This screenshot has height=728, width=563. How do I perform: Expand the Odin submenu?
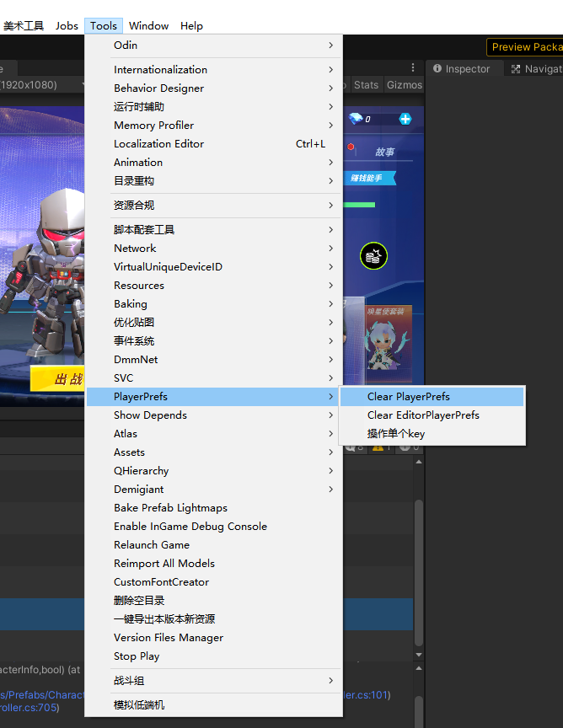pyautogui.click(x=214, y=45)
